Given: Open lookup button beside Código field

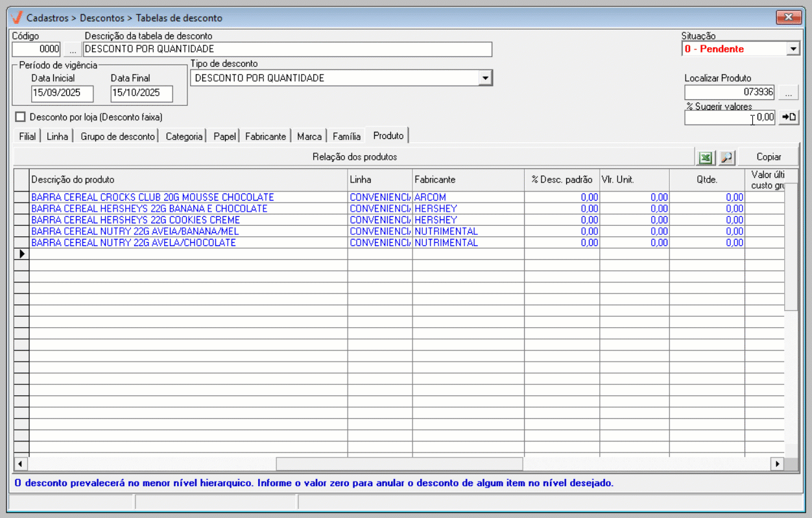Looking at the screenshot, I should point(72,49).
